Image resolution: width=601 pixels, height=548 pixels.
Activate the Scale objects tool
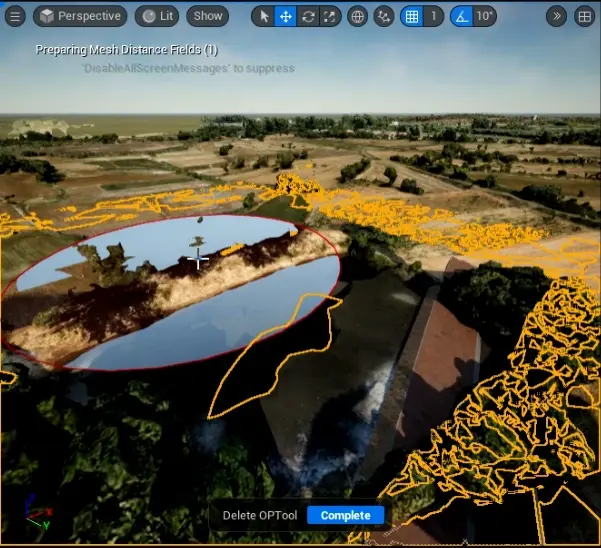coord(330,16)
